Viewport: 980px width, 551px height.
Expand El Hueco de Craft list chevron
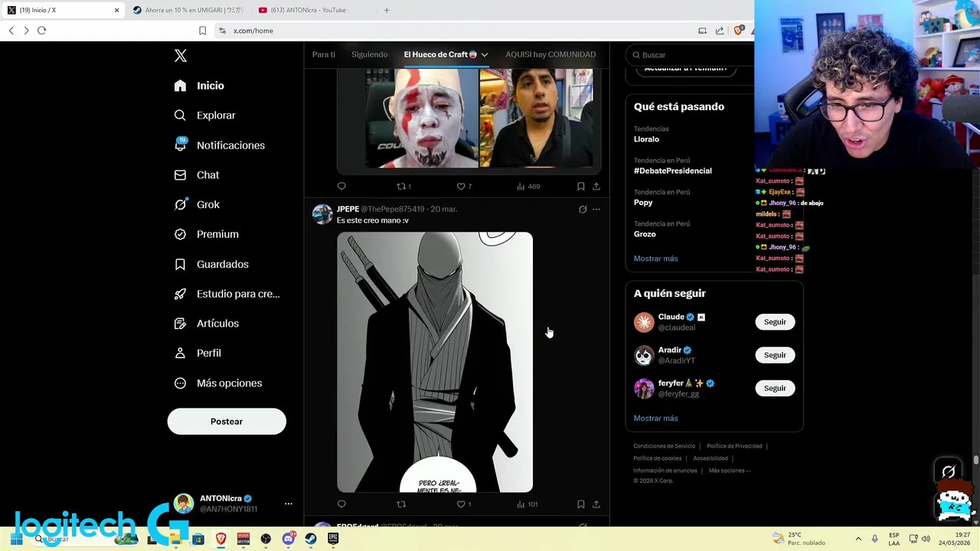[485, 55]
